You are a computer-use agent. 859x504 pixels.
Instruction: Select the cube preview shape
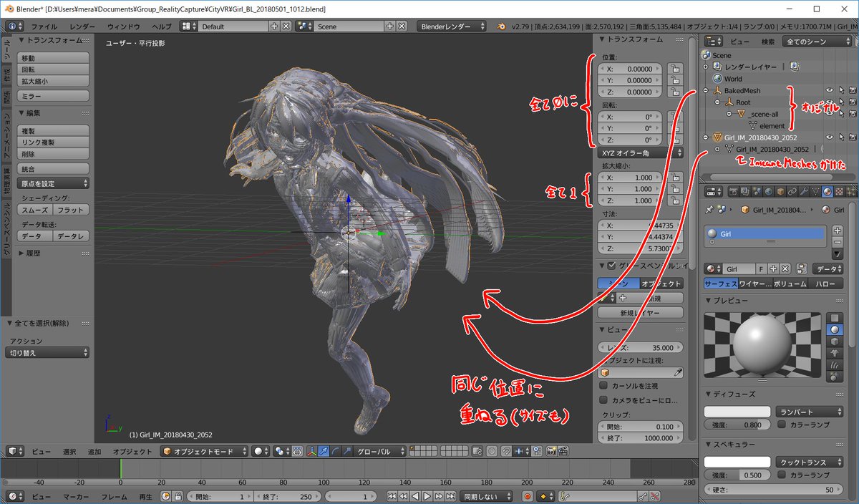tap(833, 341)
